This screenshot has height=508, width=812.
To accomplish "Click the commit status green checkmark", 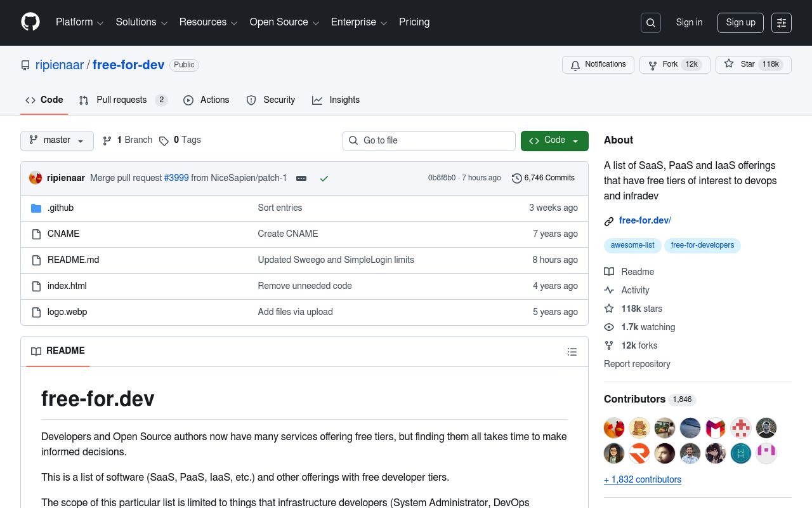I will pos(324,178).
